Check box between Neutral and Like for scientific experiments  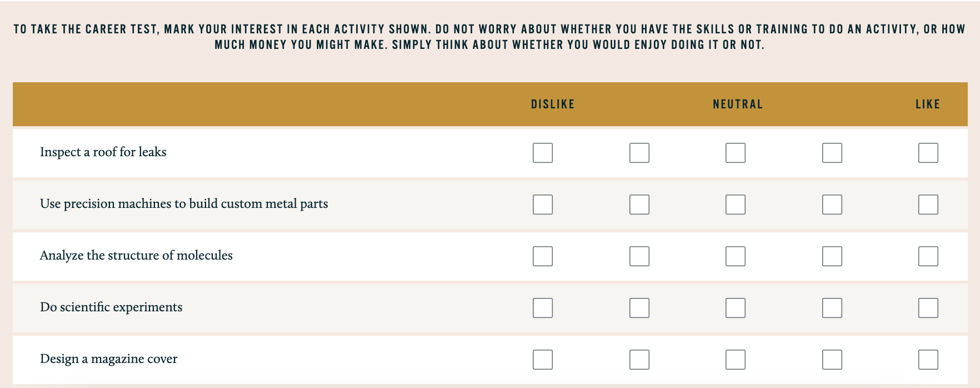832,308
